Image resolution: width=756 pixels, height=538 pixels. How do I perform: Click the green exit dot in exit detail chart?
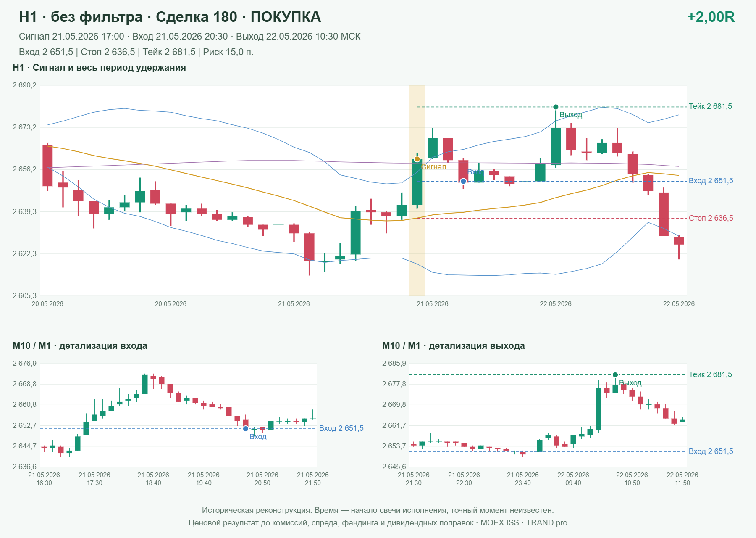coord(615,375)
